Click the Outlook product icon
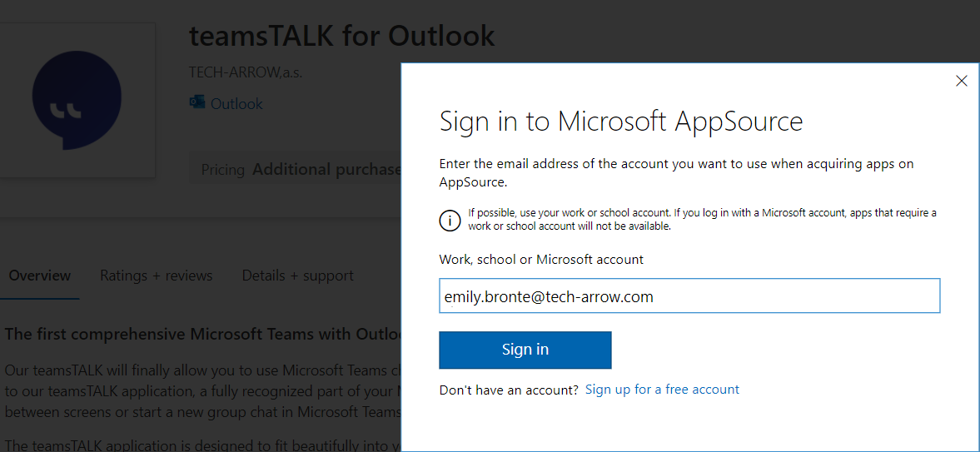 (x=197, y=103)
